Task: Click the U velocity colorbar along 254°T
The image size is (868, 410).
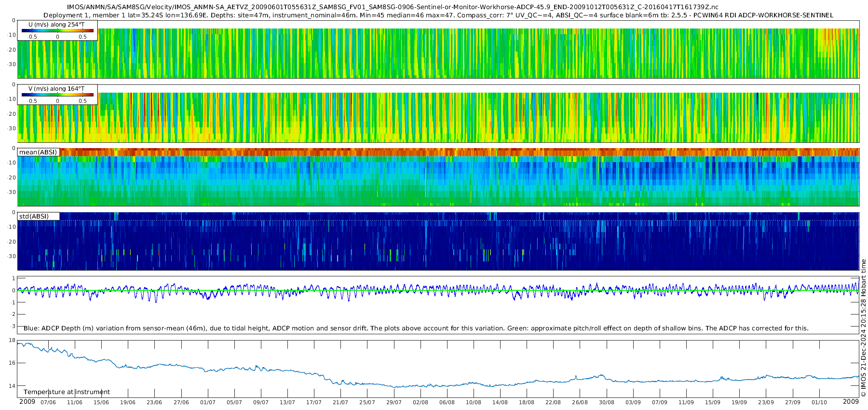Action: pos(57,30)
